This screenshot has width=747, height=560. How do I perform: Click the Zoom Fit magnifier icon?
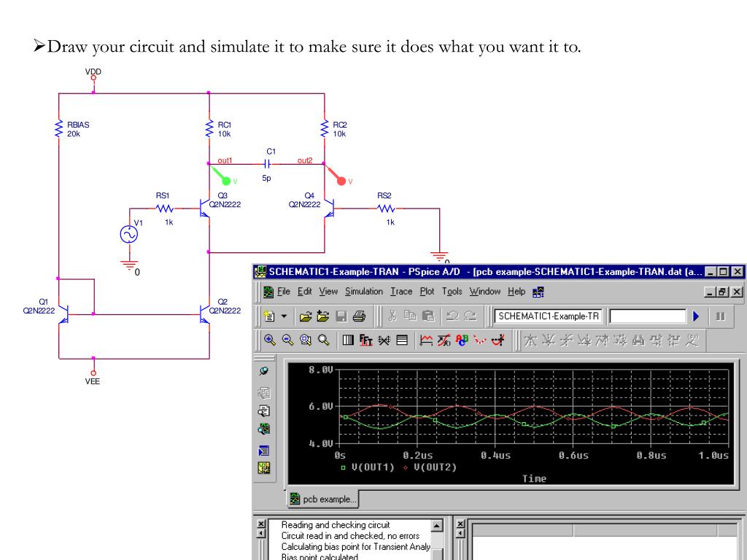323,340
